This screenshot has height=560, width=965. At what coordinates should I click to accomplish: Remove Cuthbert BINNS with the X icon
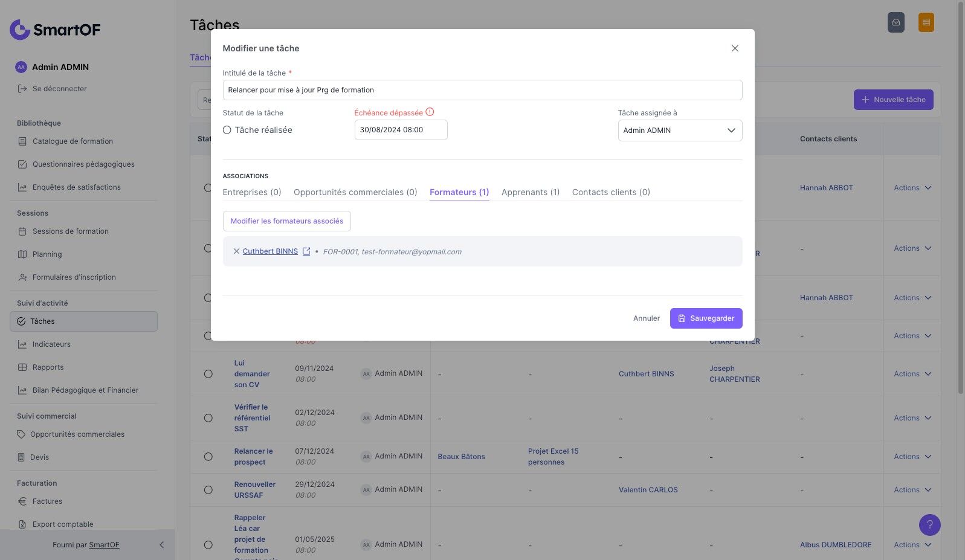coord(236,251)
